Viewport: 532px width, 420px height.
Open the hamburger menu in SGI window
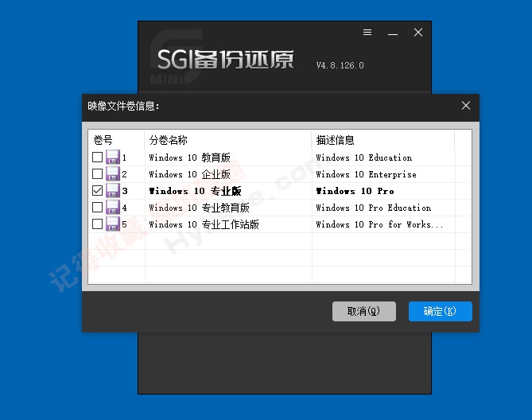[367, 33]
